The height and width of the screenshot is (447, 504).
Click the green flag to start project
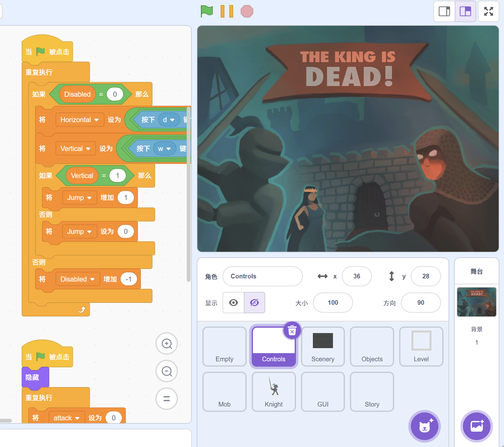[206, 11]
